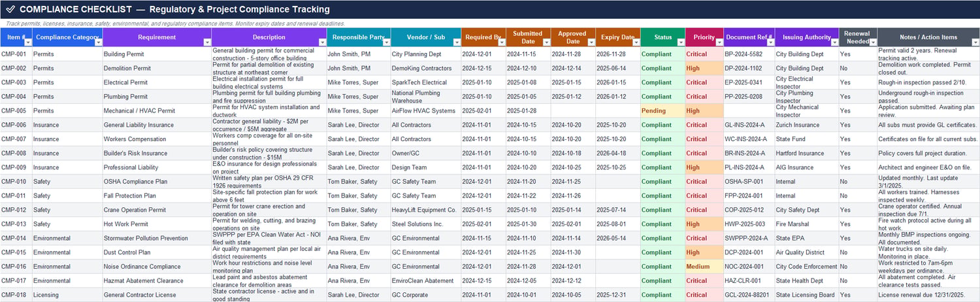The height and width of the screenshot is (302, 980).
Task: Select document ref GCL-2024-88201
Action: click(749, 295)
